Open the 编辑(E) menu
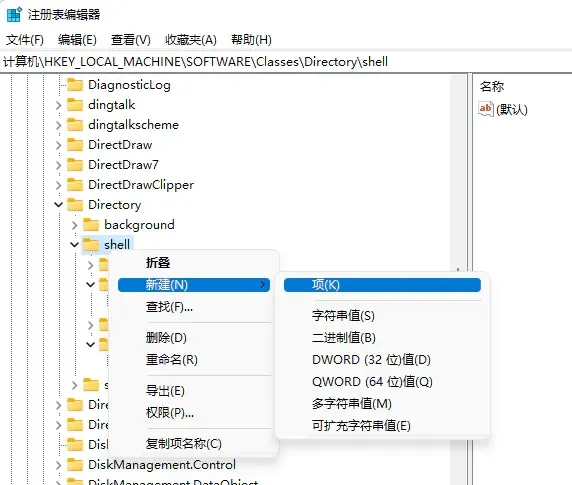The height and width of the screenshot is (485, 572). pyautogui.click(x=77, y=40)
